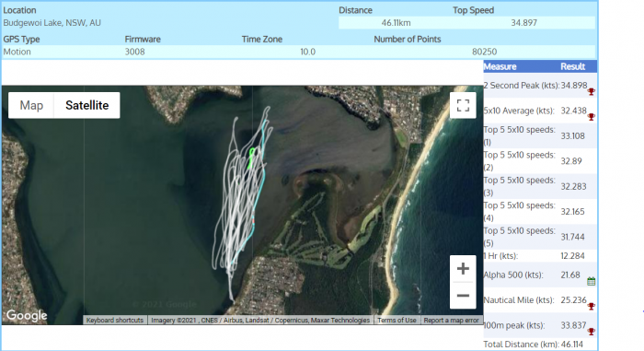Click trophy icon beside Nautical Mile
Viewport: 644px width, 351px height.
(591, 306)
